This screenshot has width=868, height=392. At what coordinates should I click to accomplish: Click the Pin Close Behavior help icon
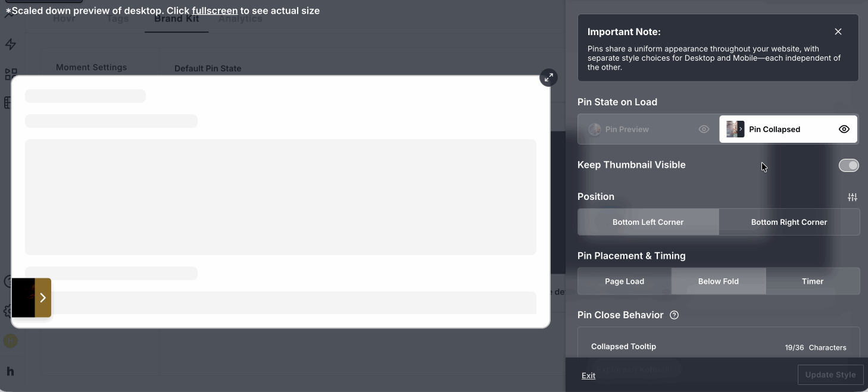(674, 315)
